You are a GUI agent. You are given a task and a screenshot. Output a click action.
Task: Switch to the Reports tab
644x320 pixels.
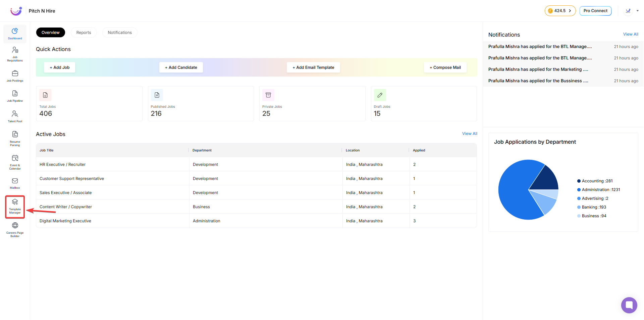(84, 33)
